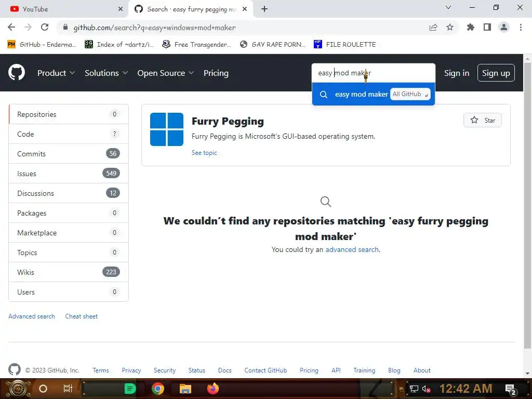Bookmark page with the star icon
Image resolution: width=532 pixels, height=399 pixels.
coord(450,27)
